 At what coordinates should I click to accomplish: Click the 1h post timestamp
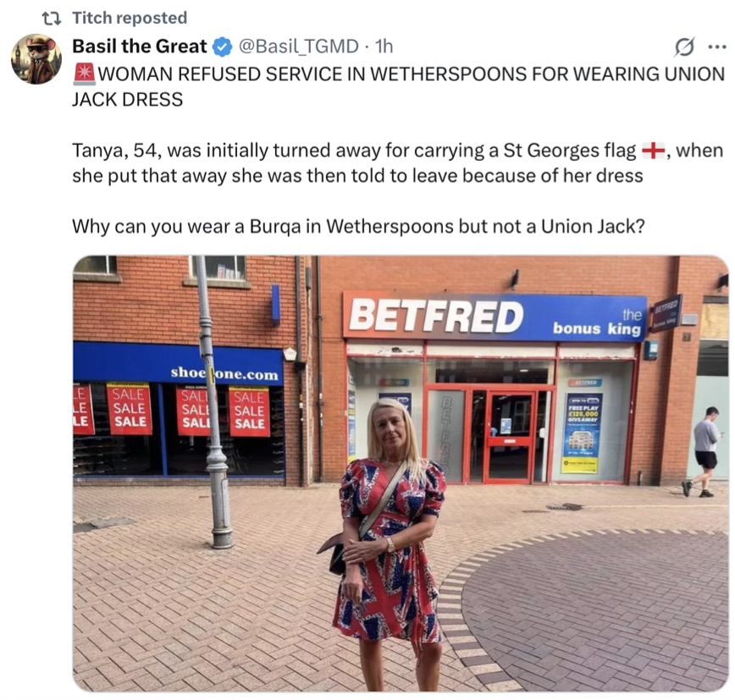[x=384, y=47]
